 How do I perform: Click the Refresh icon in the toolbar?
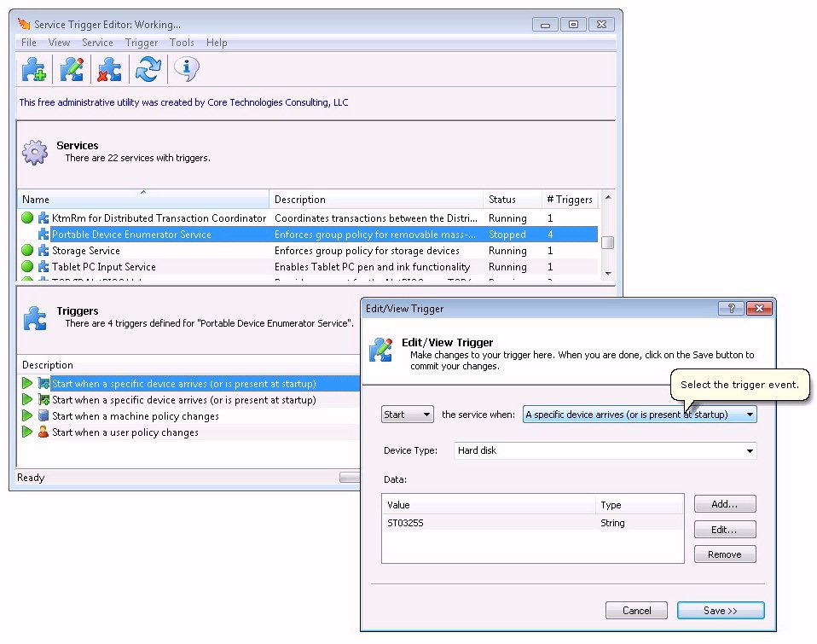pos(148,69)
